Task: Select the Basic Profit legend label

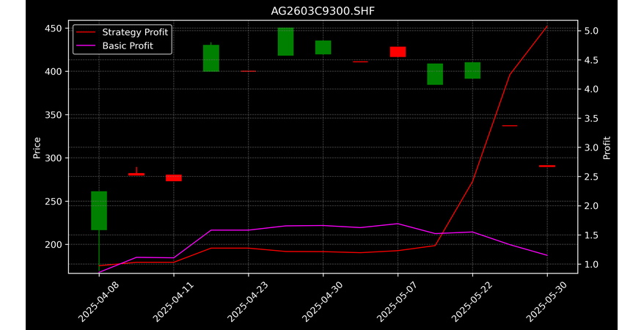Action: tap(128, 45)
